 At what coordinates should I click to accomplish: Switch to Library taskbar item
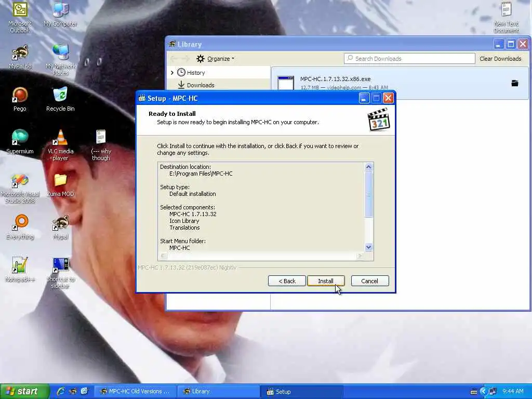pyautogui.click(x=219, y=392)
